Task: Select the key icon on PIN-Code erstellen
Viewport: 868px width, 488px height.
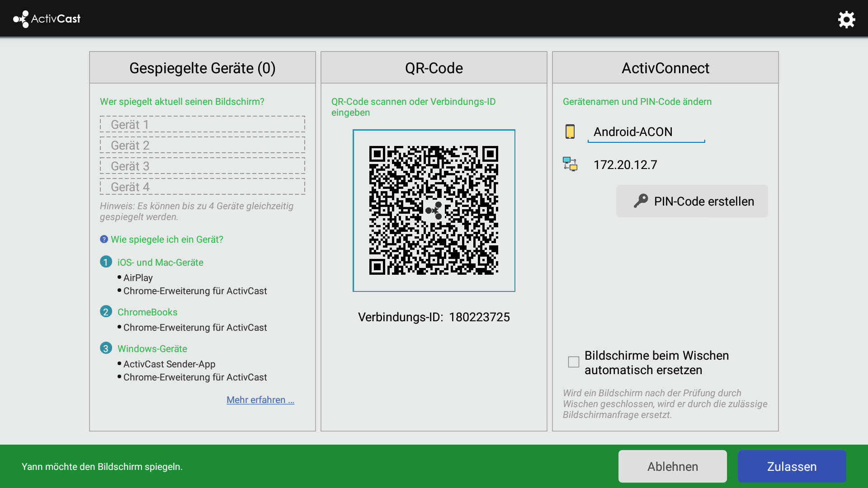Action: tap(642, 201)
